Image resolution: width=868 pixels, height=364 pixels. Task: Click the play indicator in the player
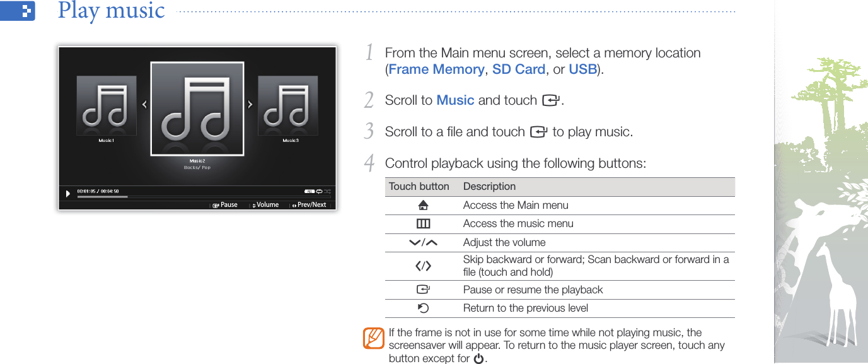(68, 193)
